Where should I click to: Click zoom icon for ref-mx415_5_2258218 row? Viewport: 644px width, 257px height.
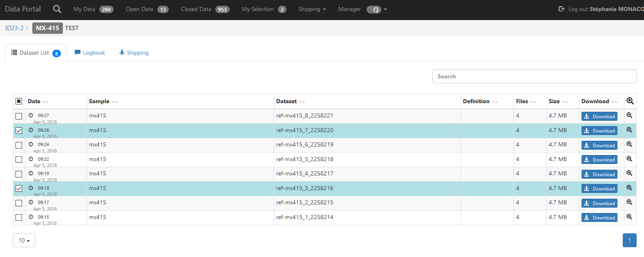pyautogui.click(x=630, y=159)
